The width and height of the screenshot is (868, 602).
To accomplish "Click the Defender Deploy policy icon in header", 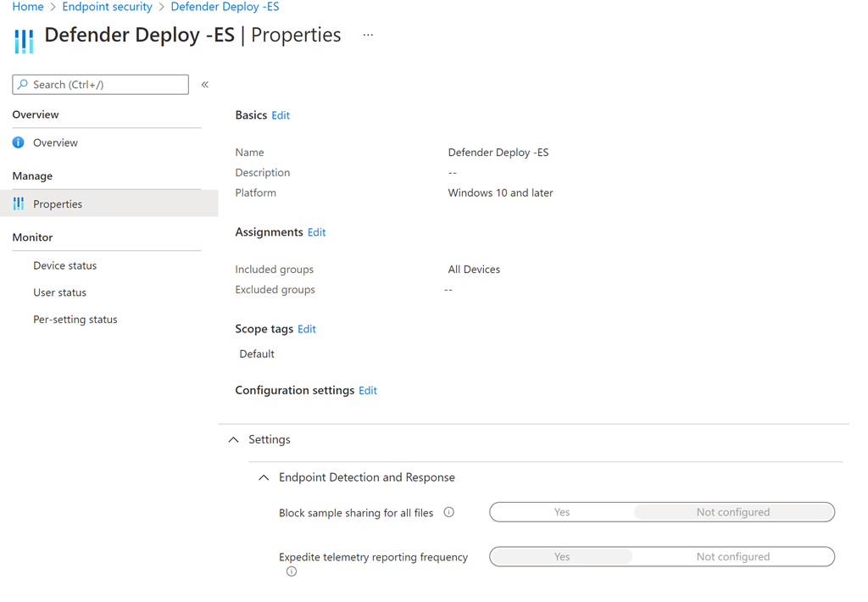I will 24,40.
